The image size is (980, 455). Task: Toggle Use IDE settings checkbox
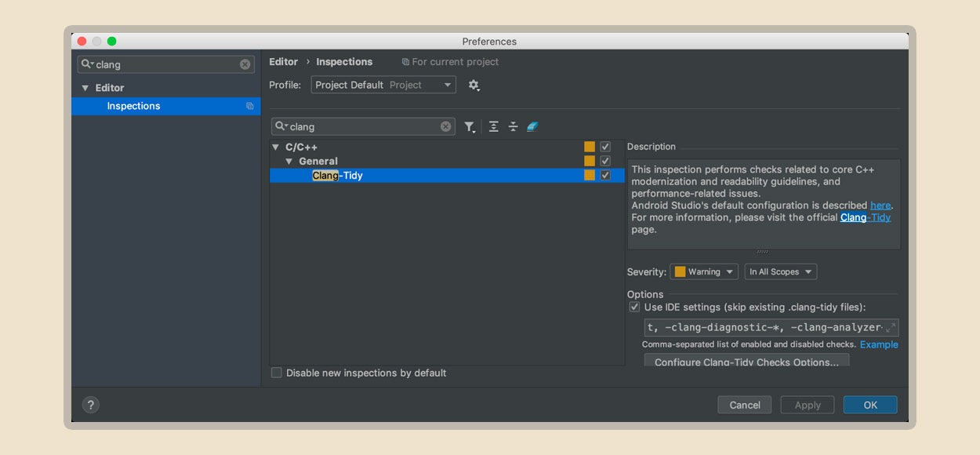pos(635,308)
